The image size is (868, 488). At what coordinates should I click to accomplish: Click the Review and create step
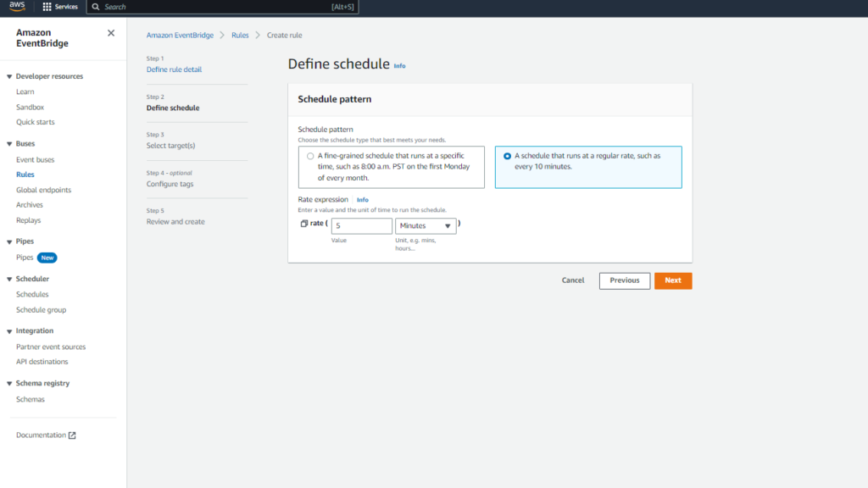click(x=175, y=222)
